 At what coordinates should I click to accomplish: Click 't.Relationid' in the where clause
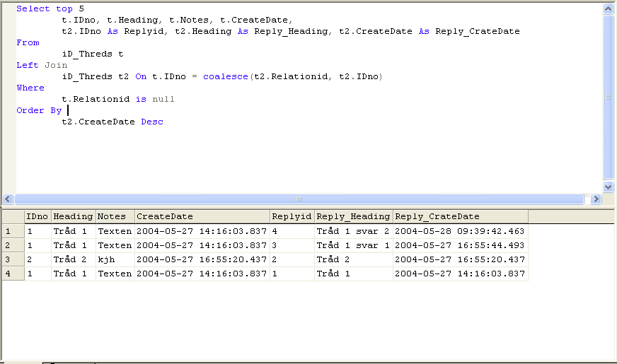pos(96,99)
